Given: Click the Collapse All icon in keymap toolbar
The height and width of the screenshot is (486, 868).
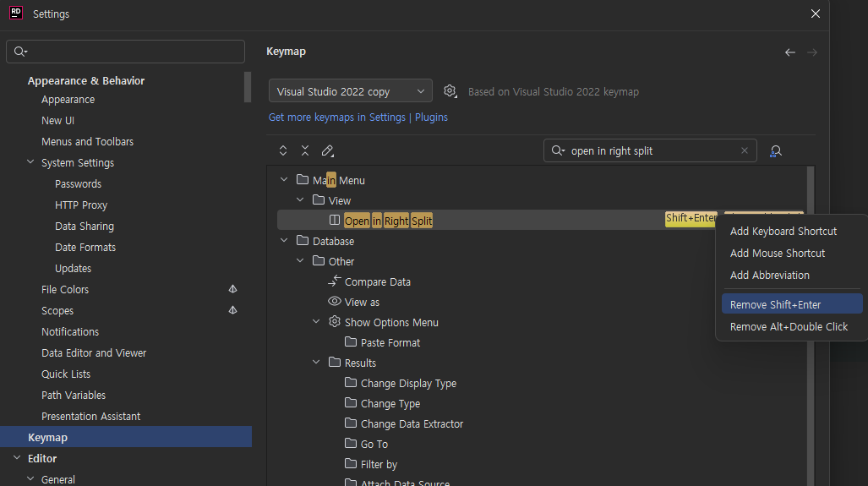Looking at the screenshot, I should [x=305, y=150].
